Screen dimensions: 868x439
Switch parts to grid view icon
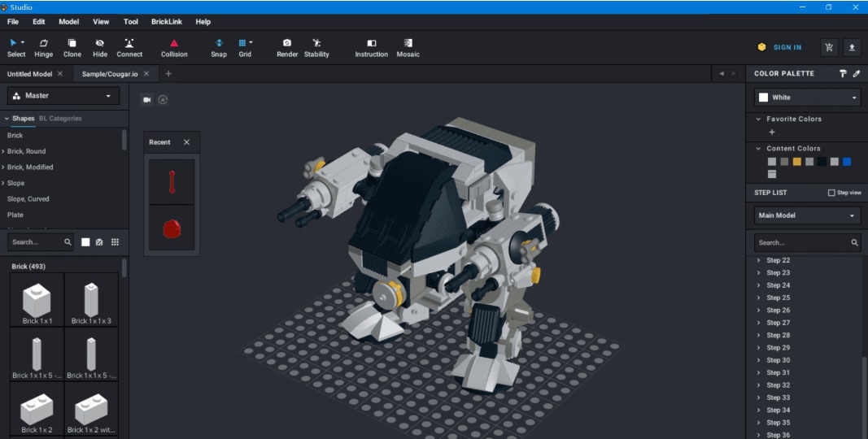coord(116,242)
